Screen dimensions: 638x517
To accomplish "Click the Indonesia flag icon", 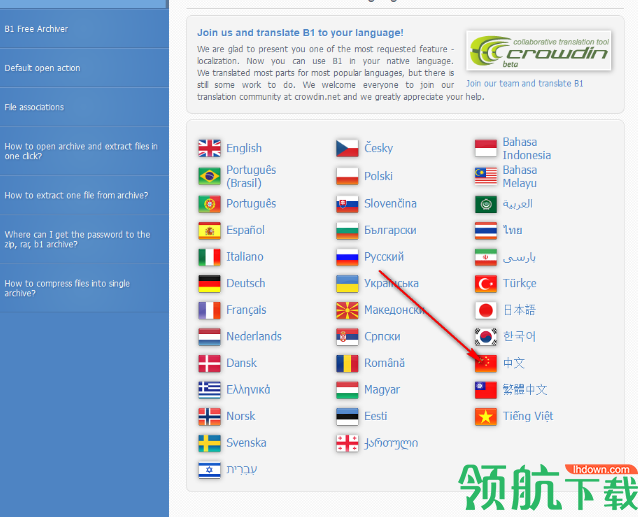I will [x=485, y=148].
